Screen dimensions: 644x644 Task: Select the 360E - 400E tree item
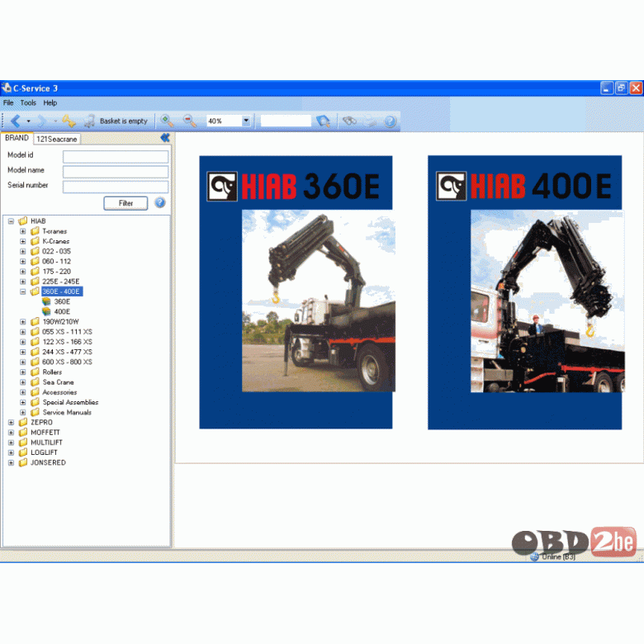point(62,291)
